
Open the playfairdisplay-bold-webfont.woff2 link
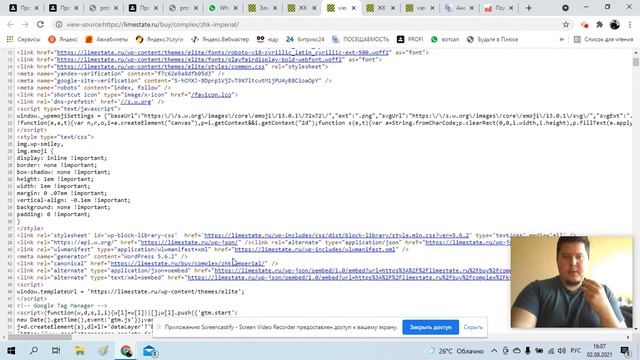click(199, 60)
